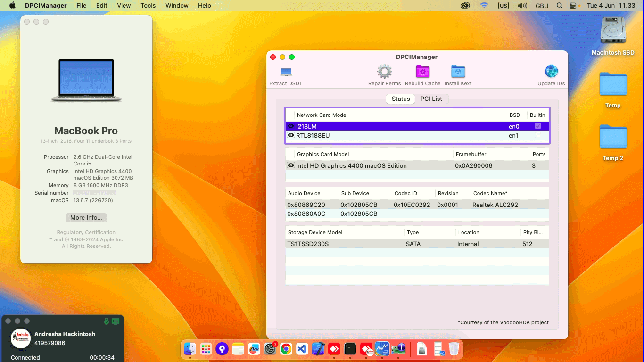Click the eye icon beside RTL8188EU

[291, 135]
